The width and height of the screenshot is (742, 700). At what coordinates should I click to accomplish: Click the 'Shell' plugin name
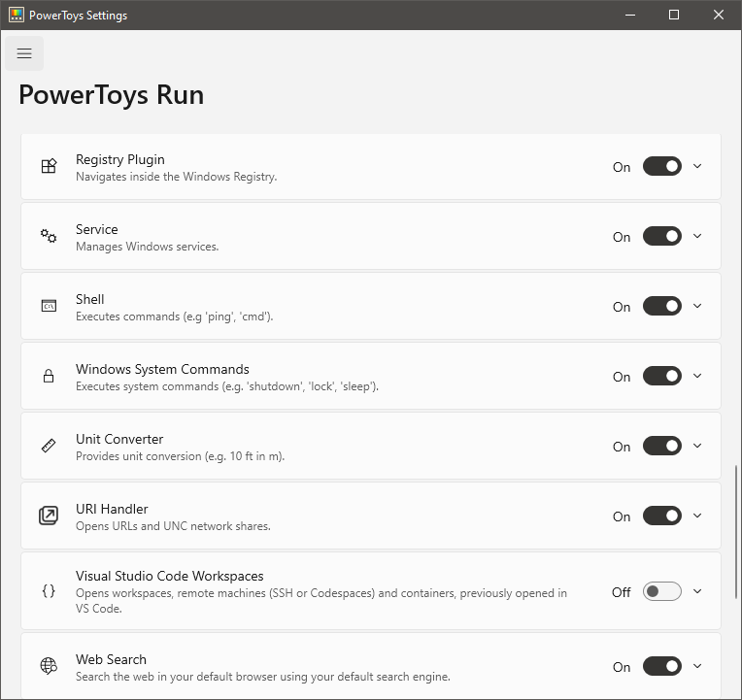tap(90, 299)
